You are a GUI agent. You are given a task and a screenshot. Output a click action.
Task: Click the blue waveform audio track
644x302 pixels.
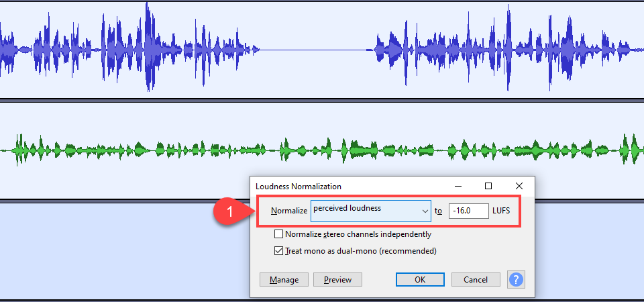point(322,50)
